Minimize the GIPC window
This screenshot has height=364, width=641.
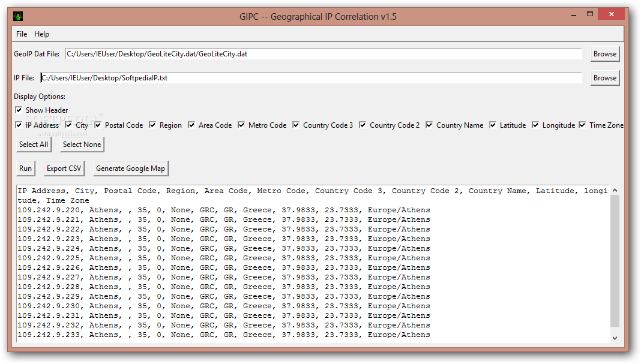click(x=574, y=15)
